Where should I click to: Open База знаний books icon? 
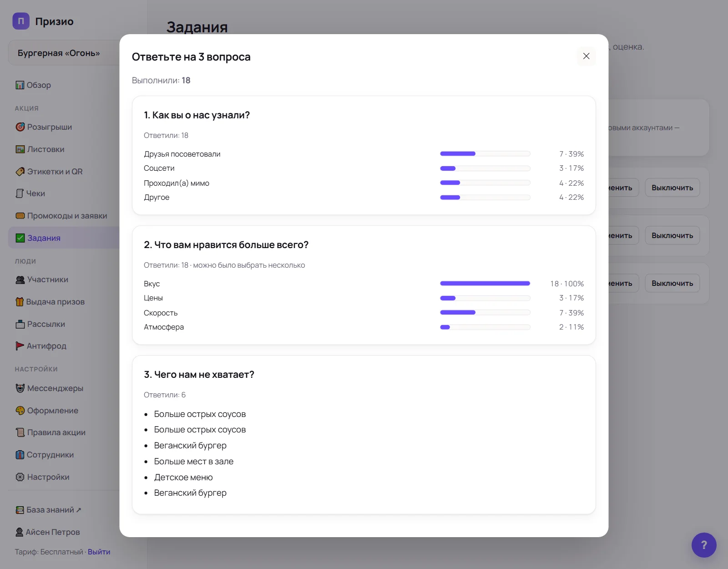click(20, 510)
